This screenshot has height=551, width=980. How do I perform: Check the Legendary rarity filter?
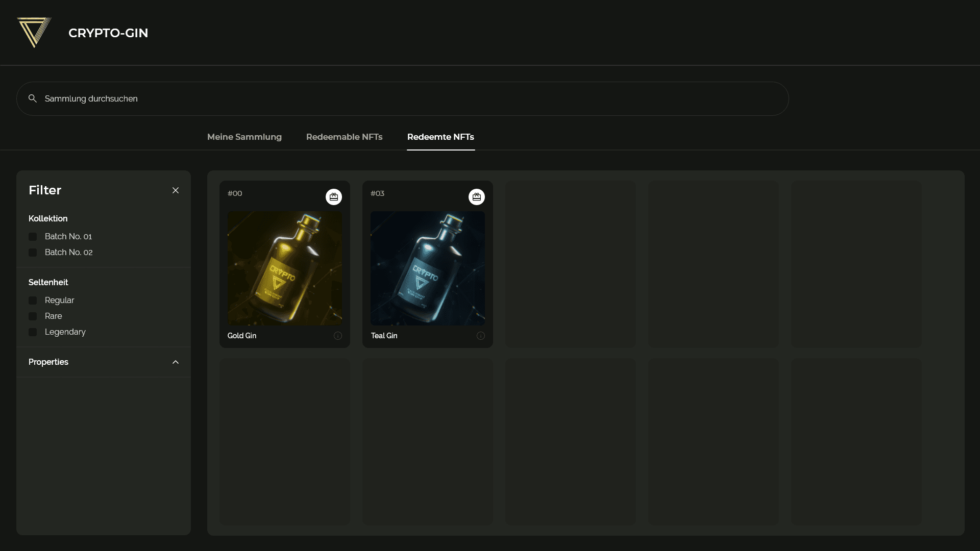point(33,332)
